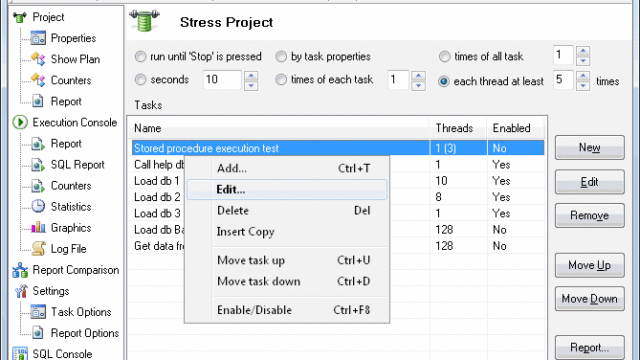The height and width of the screenshot is (360, 640).
Task: Select the Load db 3 task row
Action: tap(338, 213)
